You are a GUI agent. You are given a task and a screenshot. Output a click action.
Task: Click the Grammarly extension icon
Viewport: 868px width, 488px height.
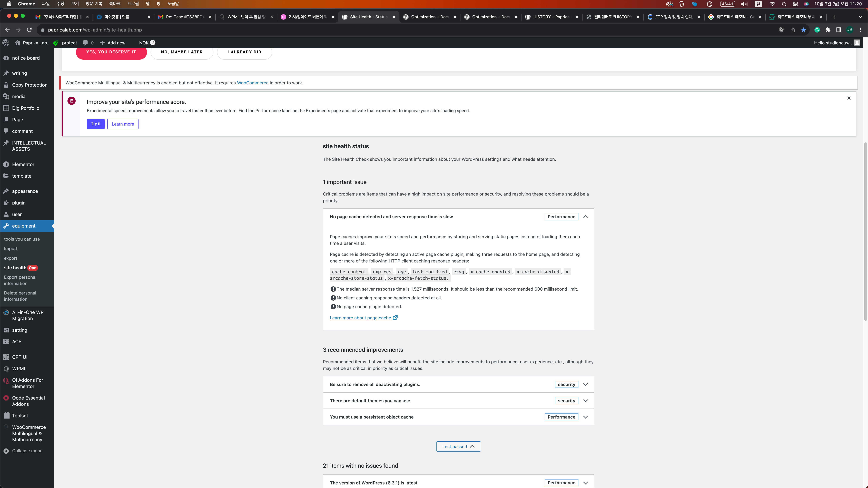[x=817, y=30]
